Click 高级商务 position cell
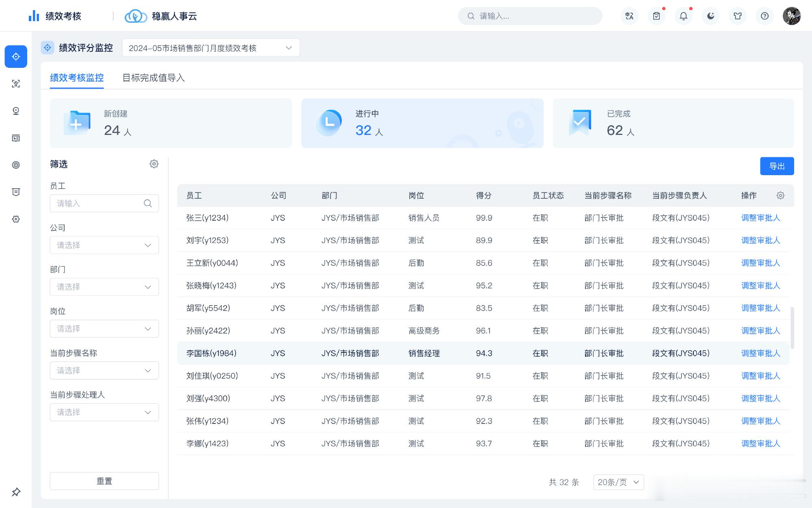 (x=424, y=331)
